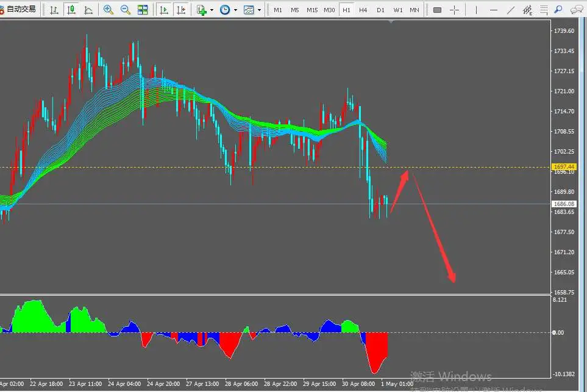Image resolution: width=587 pixels, height=392 pixels.
Task: Expand the periodicity dropdown arrow
Action: (x=235, y=10)
